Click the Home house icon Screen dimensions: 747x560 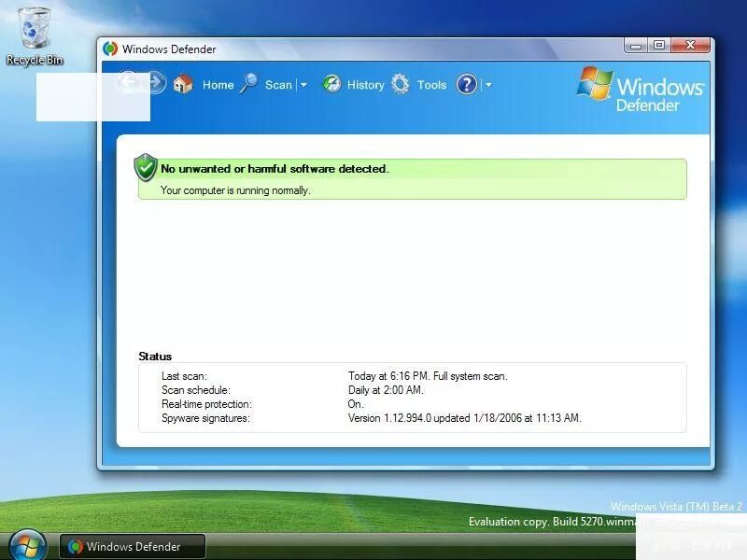(x=183, y=84)
